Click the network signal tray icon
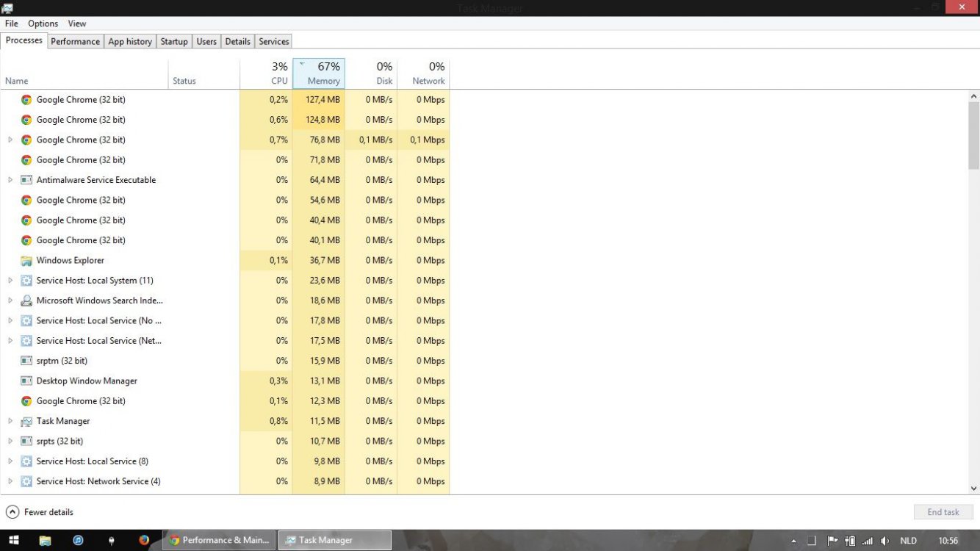 coord(868,540)
